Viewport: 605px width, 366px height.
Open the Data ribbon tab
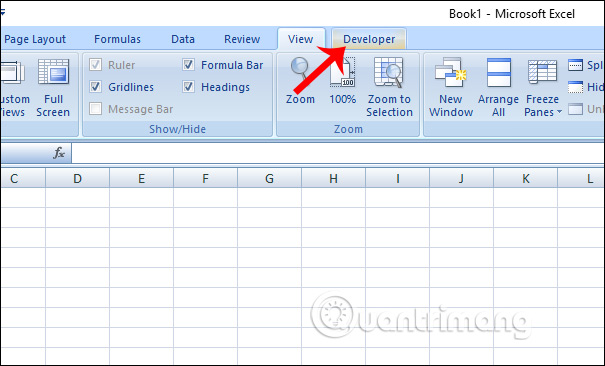[183, 39]
